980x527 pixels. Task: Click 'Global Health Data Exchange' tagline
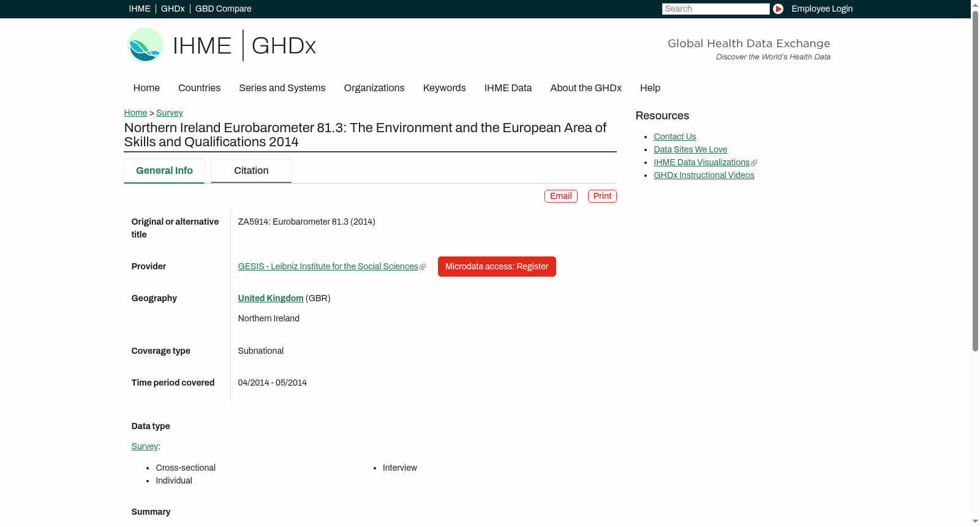click(749, 43)
